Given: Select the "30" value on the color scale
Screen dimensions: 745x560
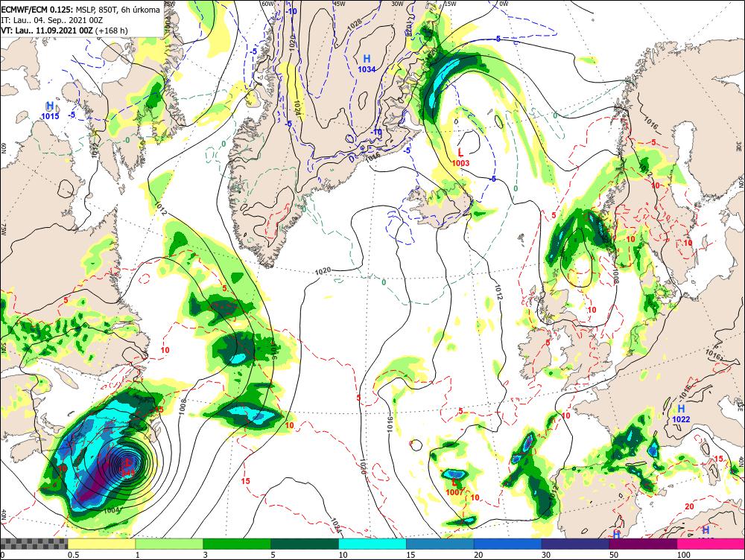Looking at the screenshot, I should (546, 555).
